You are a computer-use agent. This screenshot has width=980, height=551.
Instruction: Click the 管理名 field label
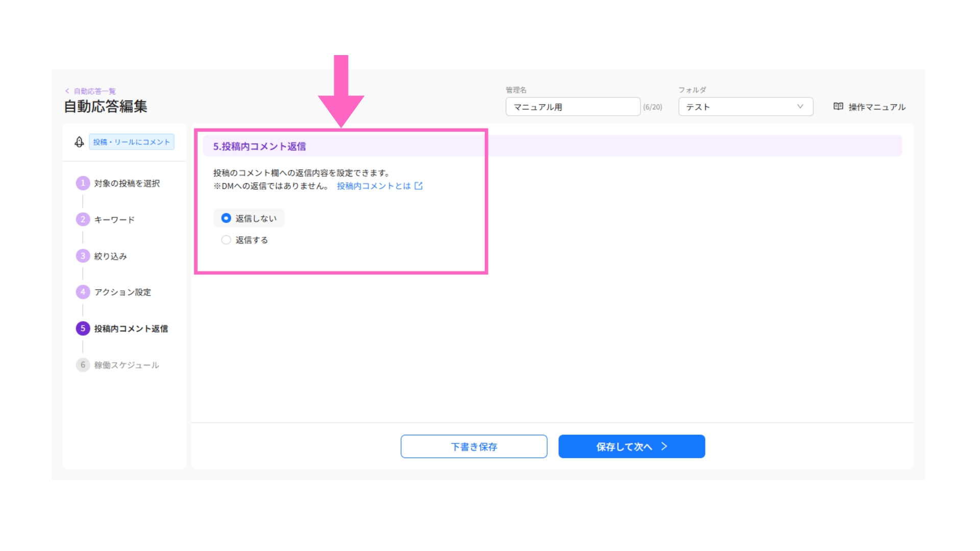[516, 90]
